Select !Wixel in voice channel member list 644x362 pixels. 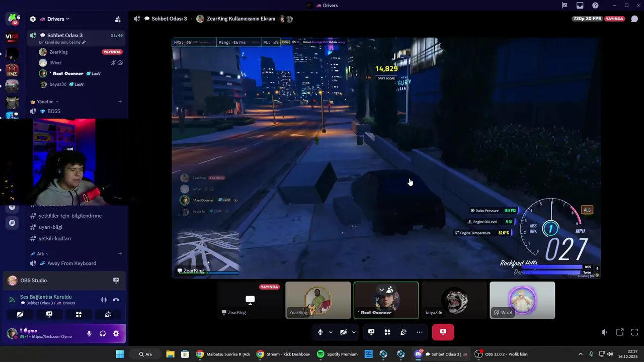click(x=80, y=63)
